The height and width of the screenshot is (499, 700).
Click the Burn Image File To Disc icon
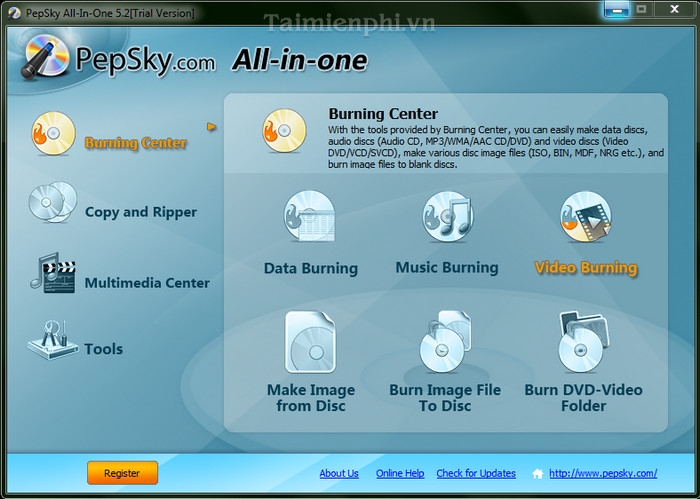pos(446,341)
